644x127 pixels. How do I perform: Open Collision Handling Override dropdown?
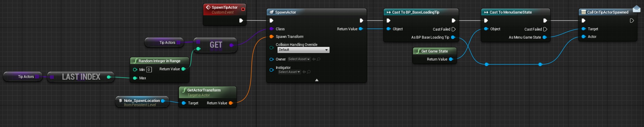coord(303,50)
